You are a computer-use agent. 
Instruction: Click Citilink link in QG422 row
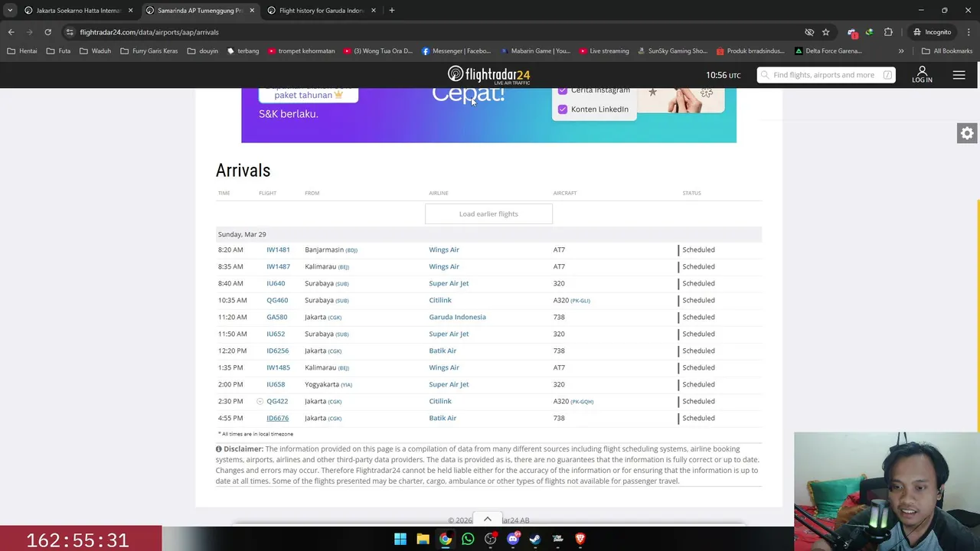point(440,401)
